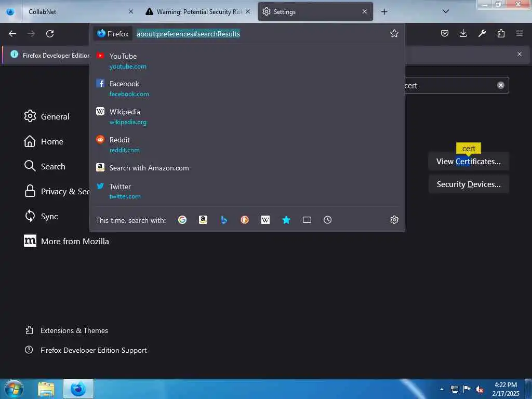Screen dimensions: 532x399
Task: Open the taskbar clock and date
Action: pos(506,389)
